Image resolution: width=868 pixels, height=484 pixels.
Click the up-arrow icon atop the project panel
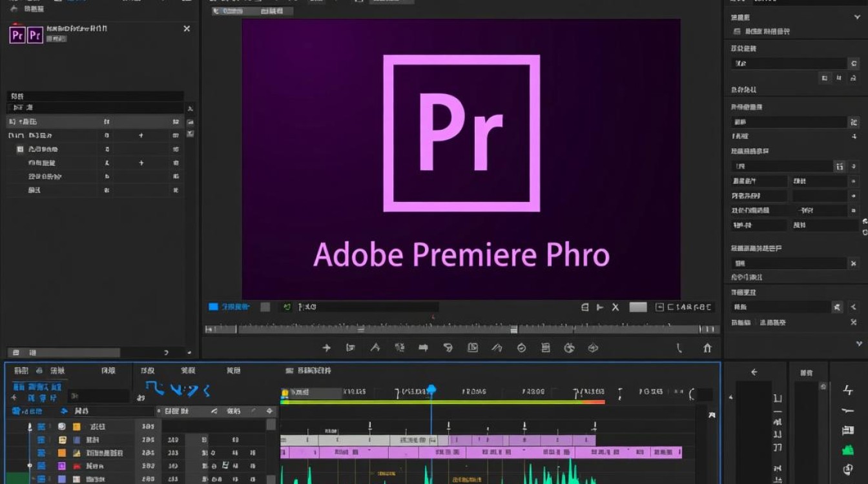coord(14,9)
